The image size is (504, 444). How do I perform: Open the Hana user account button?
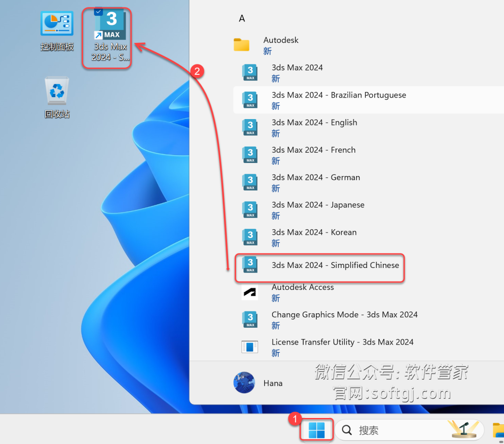258,382
